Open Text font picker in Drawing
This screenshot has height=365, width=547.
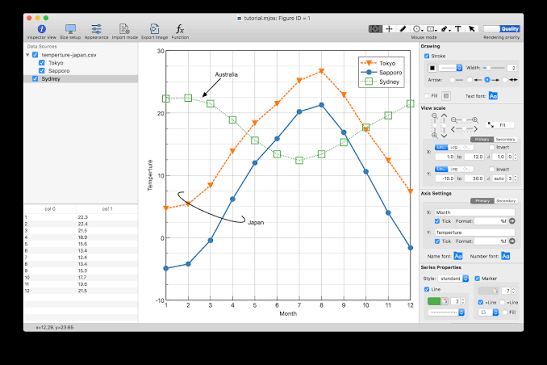tap(493, 96)
